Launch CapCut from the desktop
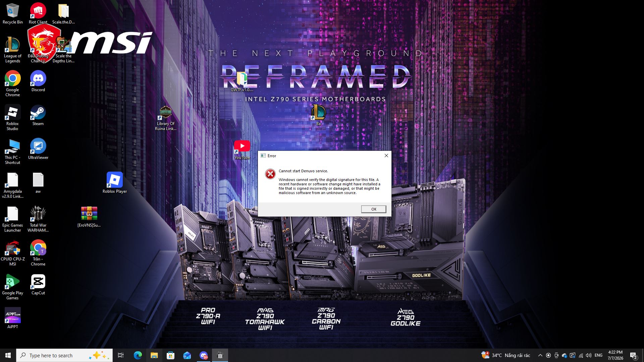Image resolution: width=644 pixels, height=362 pixels. 38,284
